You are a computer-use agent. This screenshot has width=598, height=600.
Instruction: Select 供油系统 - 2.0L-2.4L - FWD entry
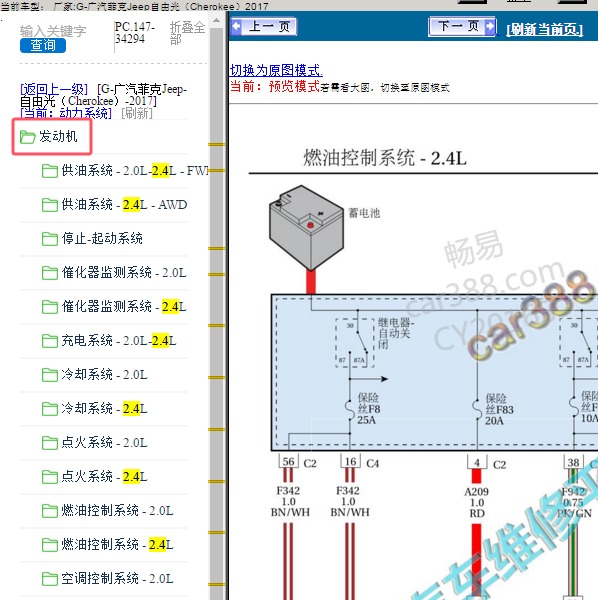coord(135,170)
